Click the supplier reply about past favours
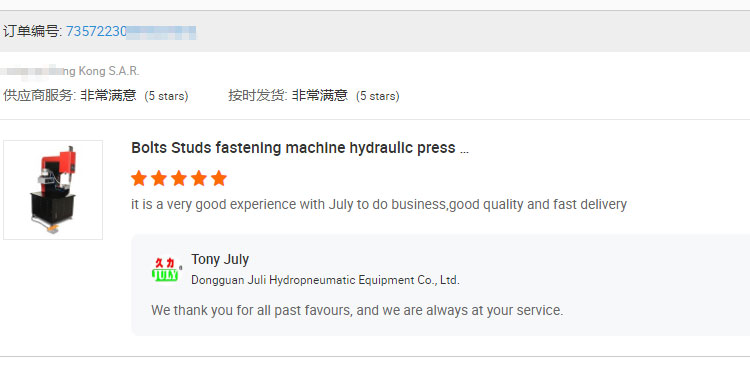This screenshot has height=366, width=750. [357, 311]
